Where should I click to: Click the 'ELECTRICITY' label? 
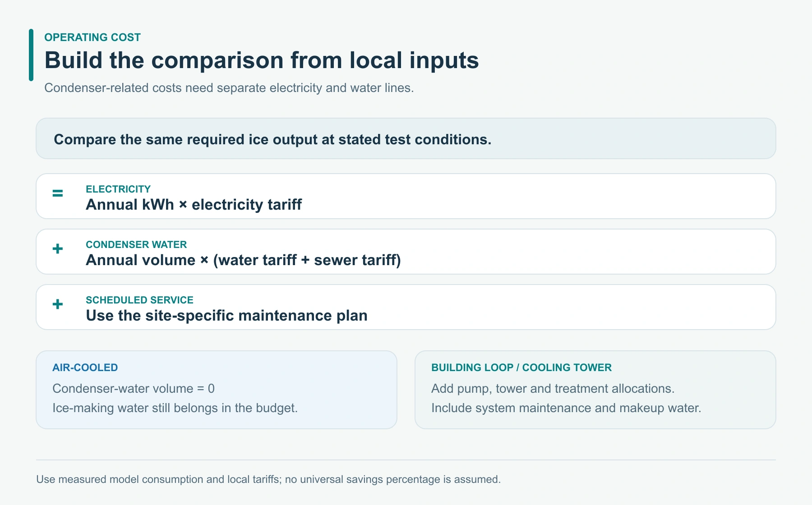(118, 189)
